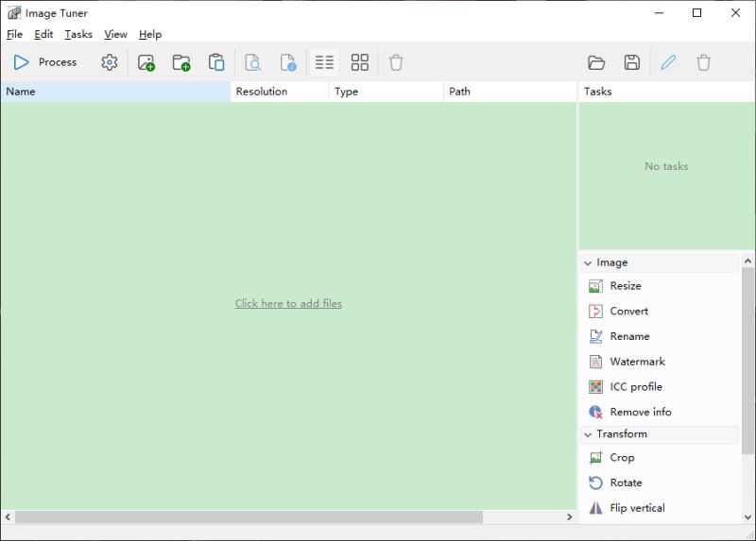
Task: Click the Flip vertical icon
Action: pyautogui.click(x=595, y=508)
